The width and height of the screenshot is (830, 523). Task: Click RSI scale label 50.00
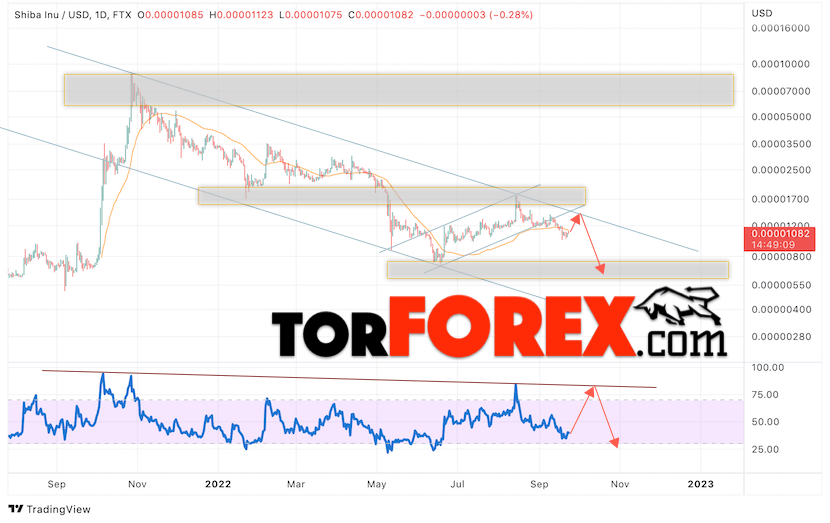coord(765,422)
